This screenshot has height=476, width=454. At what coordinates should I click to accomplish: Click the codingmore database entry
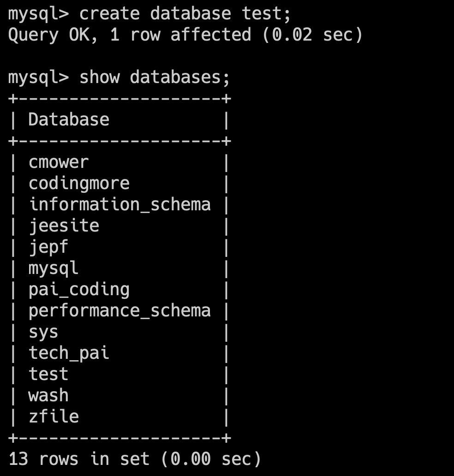click(x=79, y=183)
